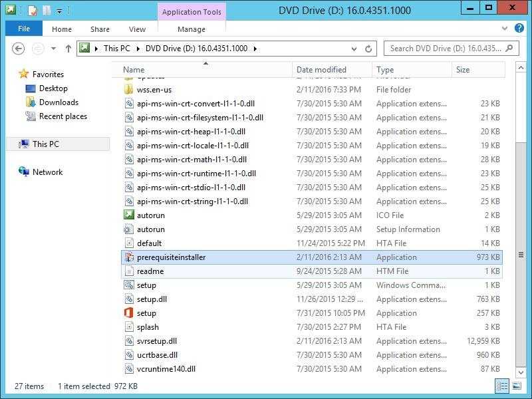Click the file list scrollbar thumb
Screen dimensions: 532x399
pyautogui.click(x=521, y=255)
